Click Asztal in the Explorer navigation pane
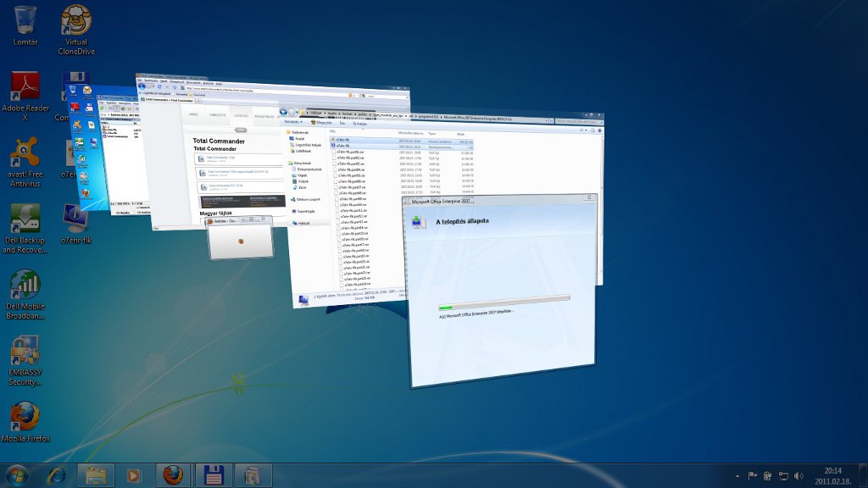The width and height of the screenshot is (868, 488). [x=299, y=139]
